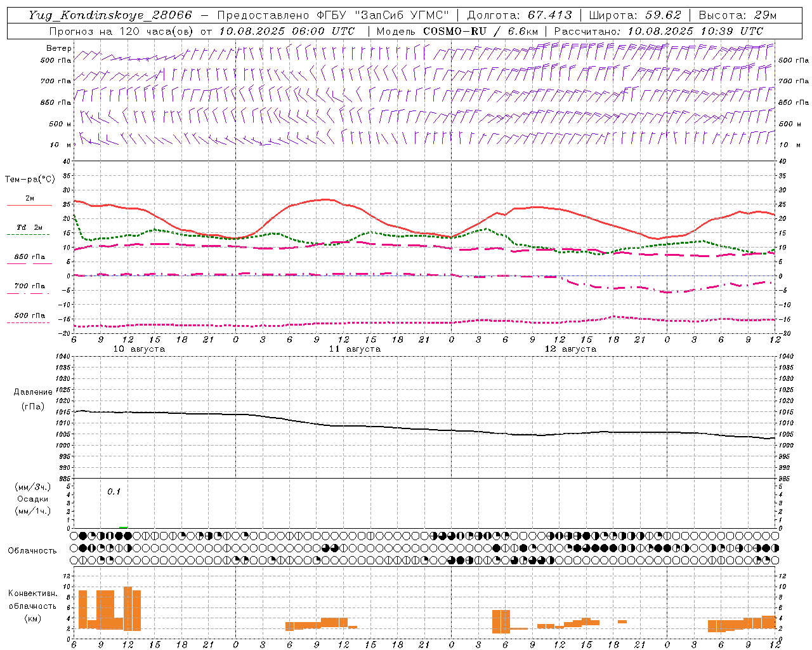Click the green dashed sample under 'Td 2м'

[29, 234]
